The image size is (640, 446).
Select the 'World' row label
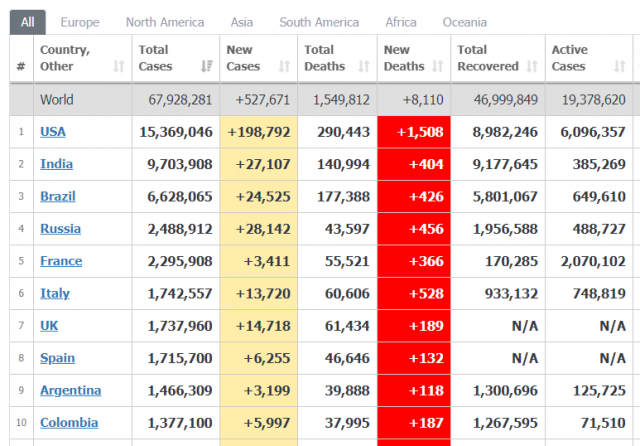57,100
